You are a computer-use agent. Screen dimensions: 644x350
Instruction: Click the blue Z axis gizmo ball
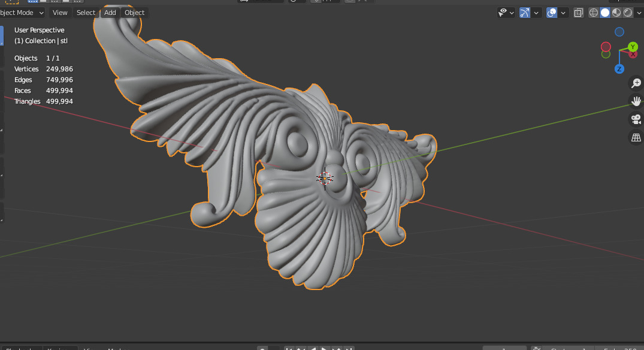(x=619, y=69)
